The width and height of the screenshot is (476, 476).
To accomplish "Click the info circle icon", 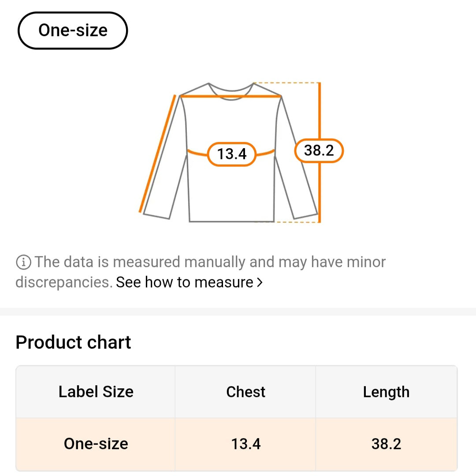I will (23, 262).
